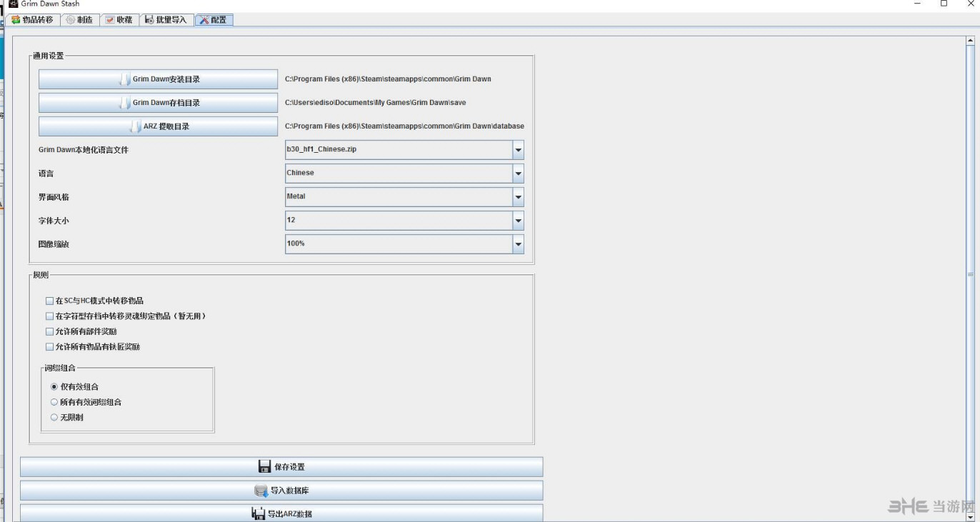This screenshot has height=522, width=980.
Task: Click the save path text ending Grim Dawn\save
Action: click(x=375, y=103)
